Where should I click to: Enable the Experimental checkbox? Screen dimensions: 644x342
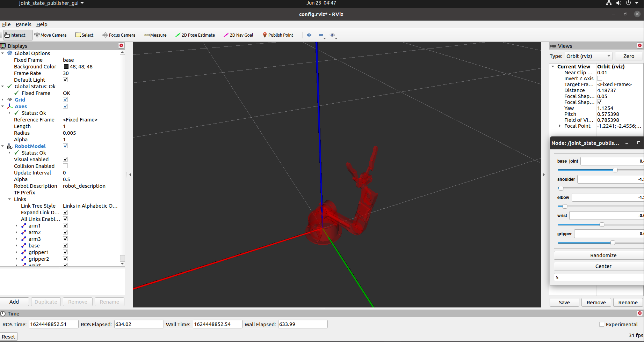[x=602, y=325]
